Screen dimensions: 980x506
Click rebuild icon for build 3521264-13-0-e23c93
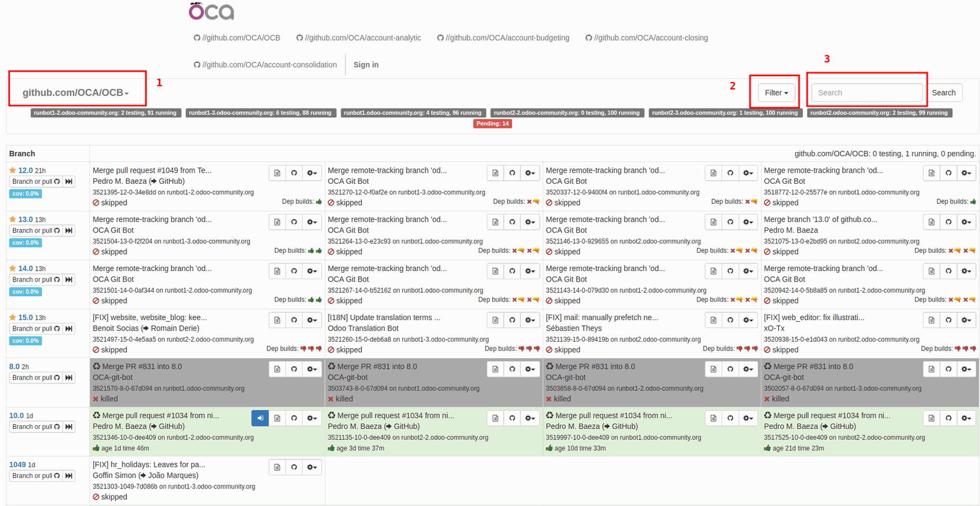coord(512,222)
